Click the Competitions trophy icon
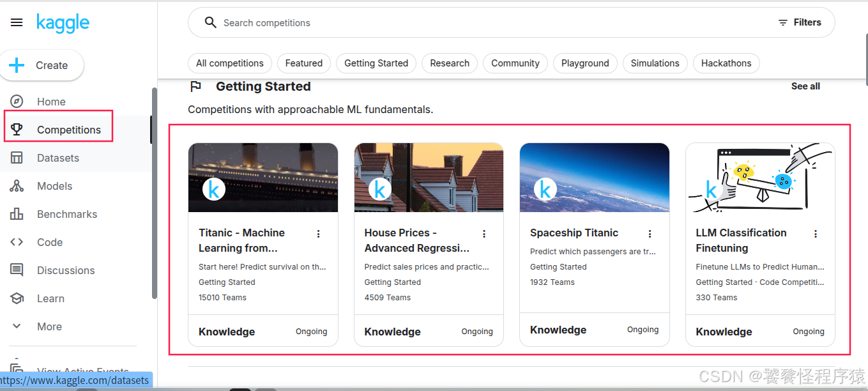The width and height of the screenshot is (868, 391). (x=17, y=130)
